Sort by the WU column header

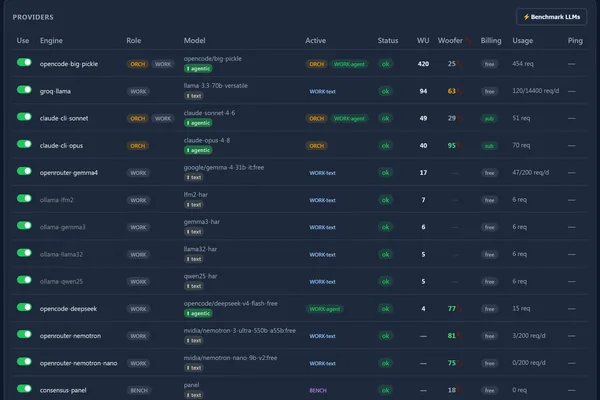coord(423,41)
